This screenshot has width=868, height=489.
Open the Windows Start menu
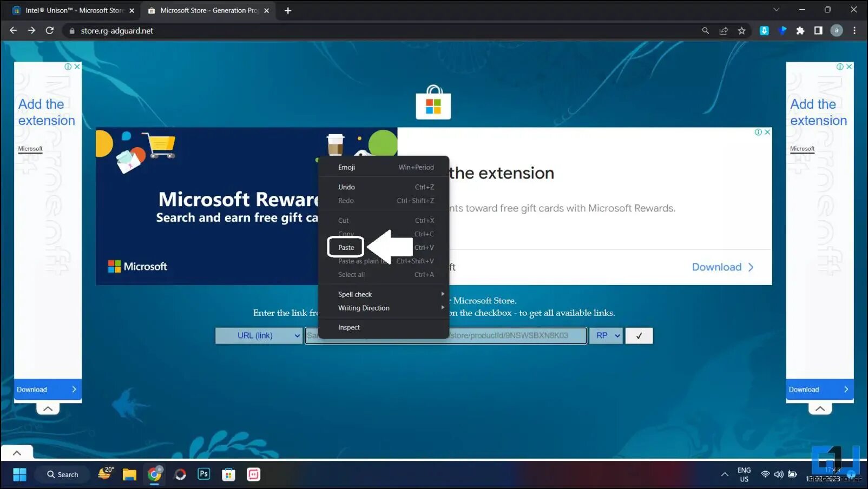[x=19, y=474]
